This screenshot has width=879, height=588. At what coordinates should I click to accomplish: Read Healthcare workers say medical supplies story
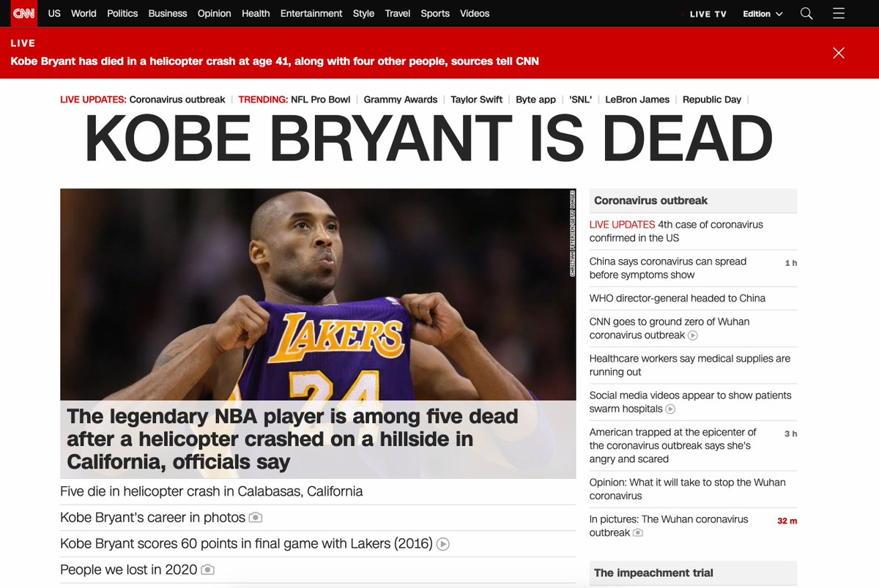click(x=690, y=365)
